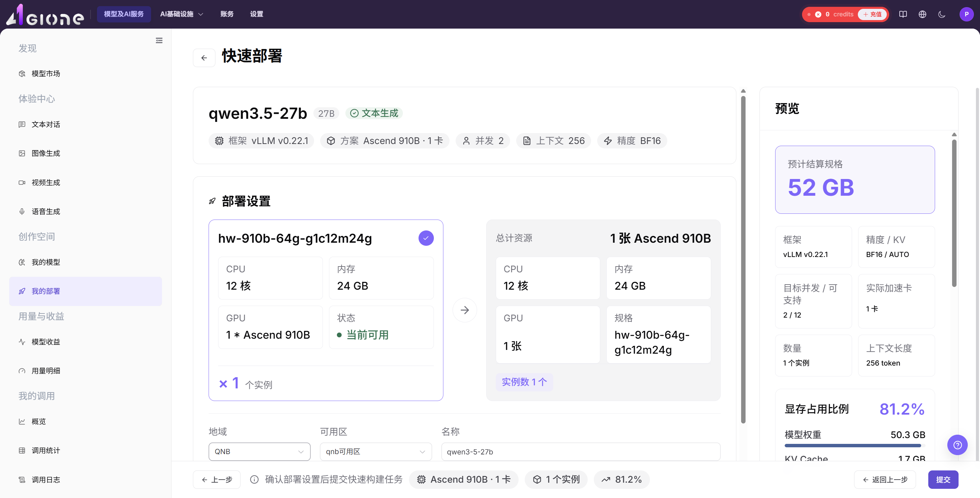Viewport: 980px width, 498px height.
Task: Click Ascend 910B · 1 卡 bottom chip
Action: tap(463, 479)
